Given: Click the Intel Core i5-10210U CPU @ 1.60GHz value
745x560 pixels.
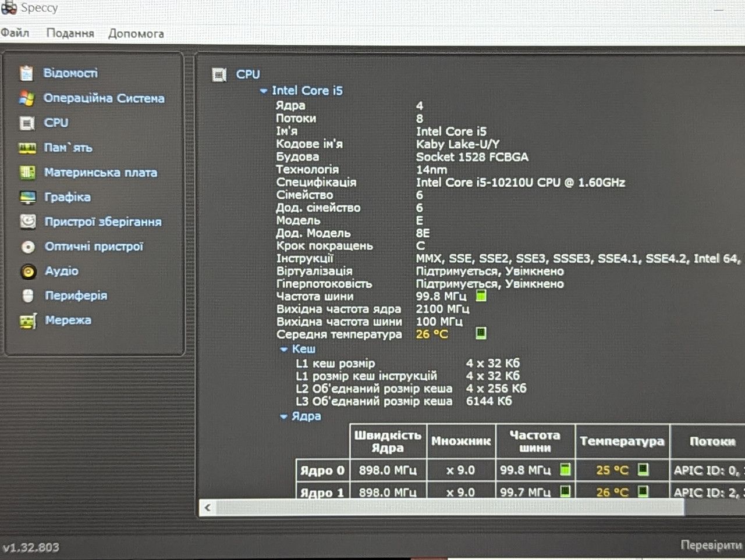Looking at the screenshot, I should (520, 183).
